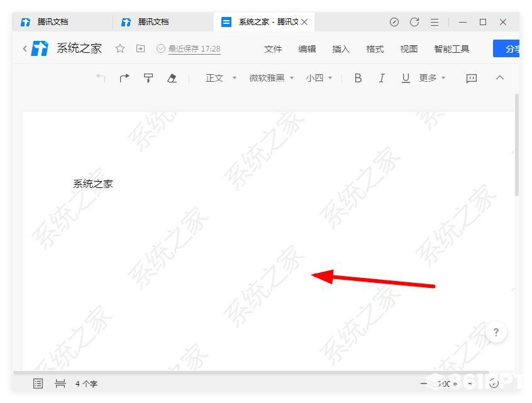The height and width of the screenshot is (403, 532).
Task: Open the 微软雅黑 font dropdown
Action: pyautogui.click(x=272, y=78)
